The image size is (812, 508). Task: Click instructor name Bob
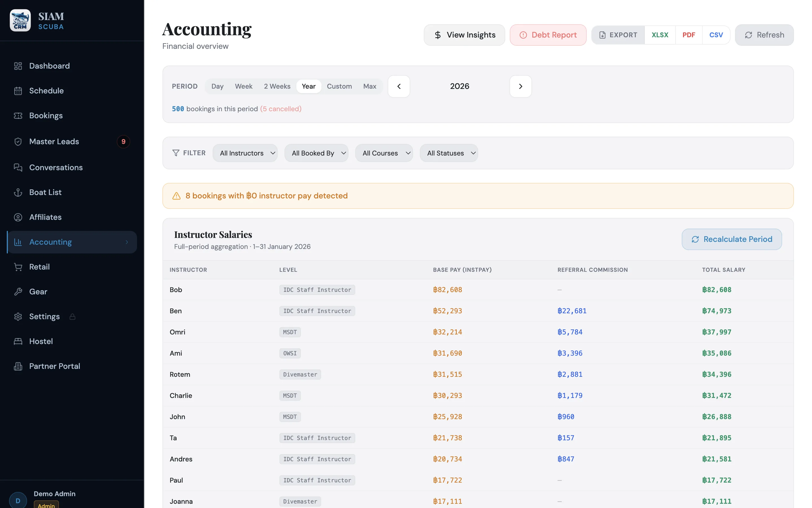(x=176, y=290)
